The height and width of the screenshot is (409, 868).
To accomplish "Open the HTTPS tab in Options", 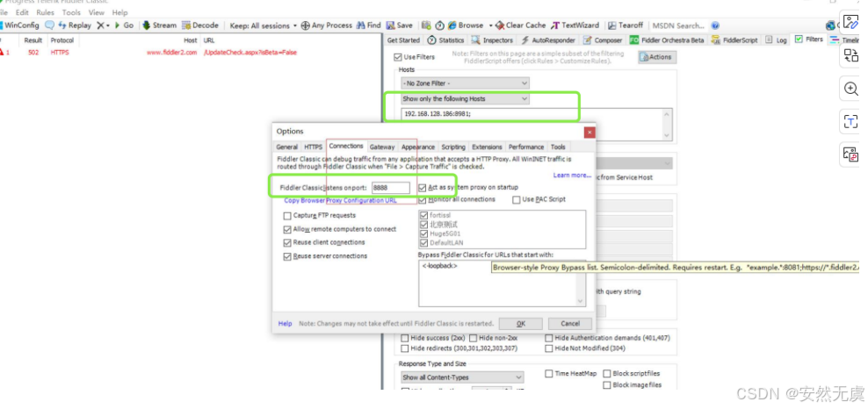I will coord(313,147).
